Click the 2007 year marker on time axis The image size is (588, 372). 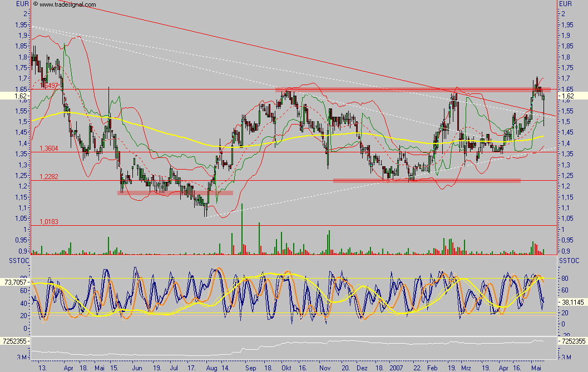[396, 368]
